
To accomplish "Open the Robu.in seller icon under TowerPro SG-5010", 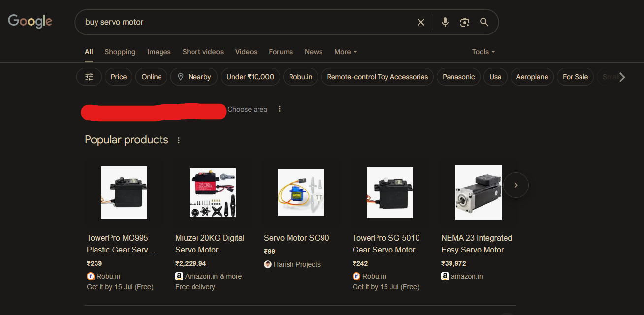I will click(356, 276).
